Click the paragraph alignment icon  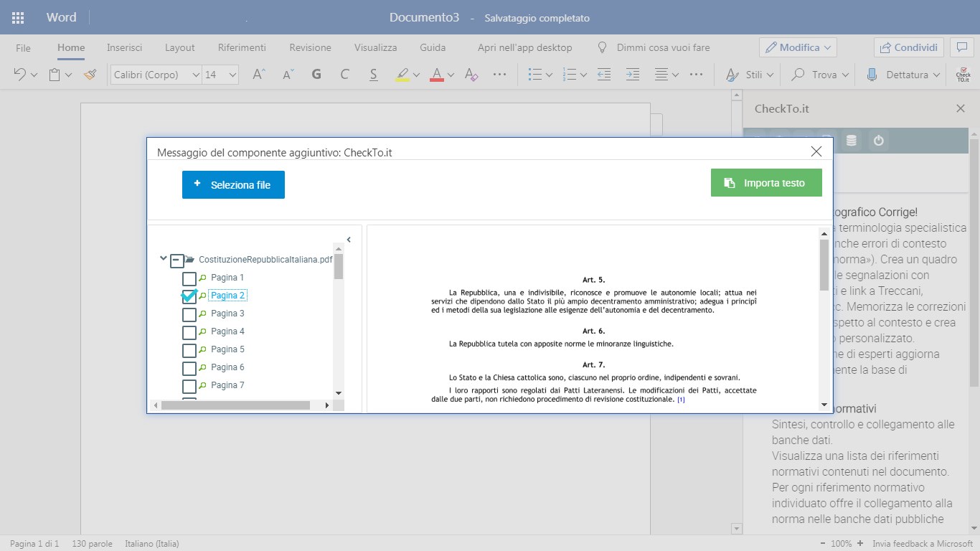click(661, 75)
